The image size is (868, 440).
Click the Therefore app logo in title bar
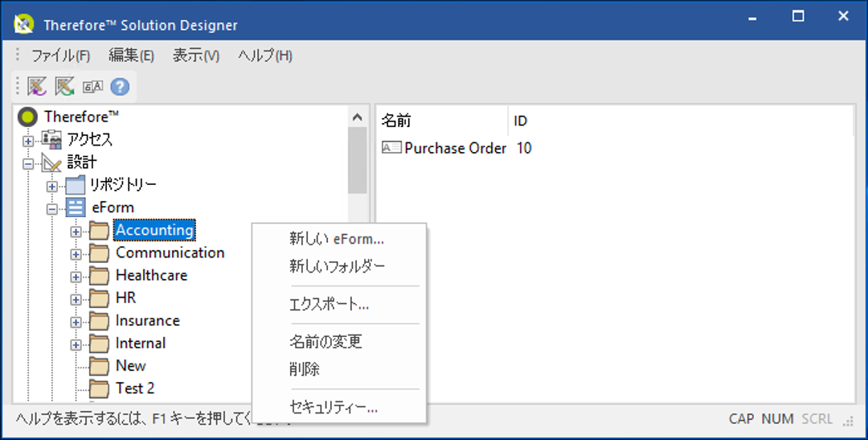coord(24,24)
